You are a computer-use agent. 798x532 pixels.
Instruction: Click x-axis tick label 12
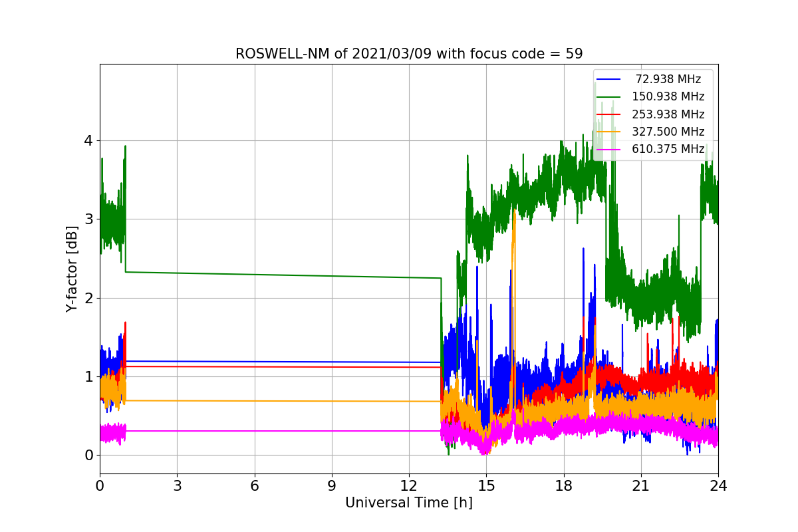click(409, 485)
